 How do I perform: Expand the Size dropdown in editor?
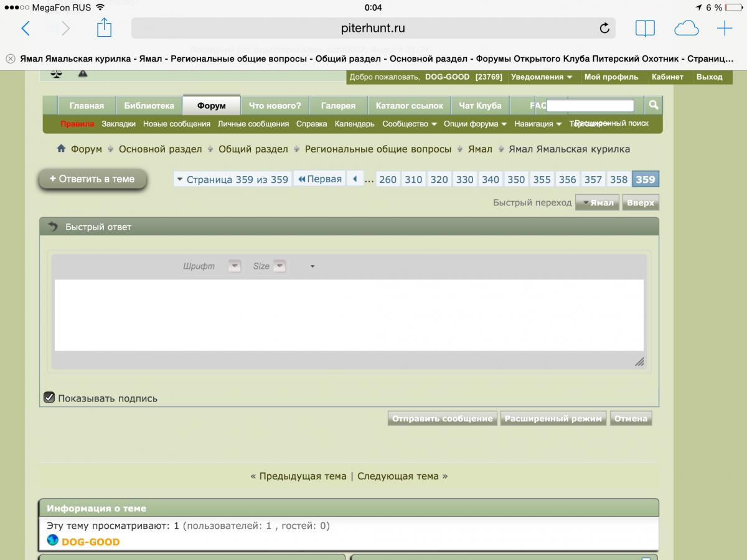tap(280, 266)
